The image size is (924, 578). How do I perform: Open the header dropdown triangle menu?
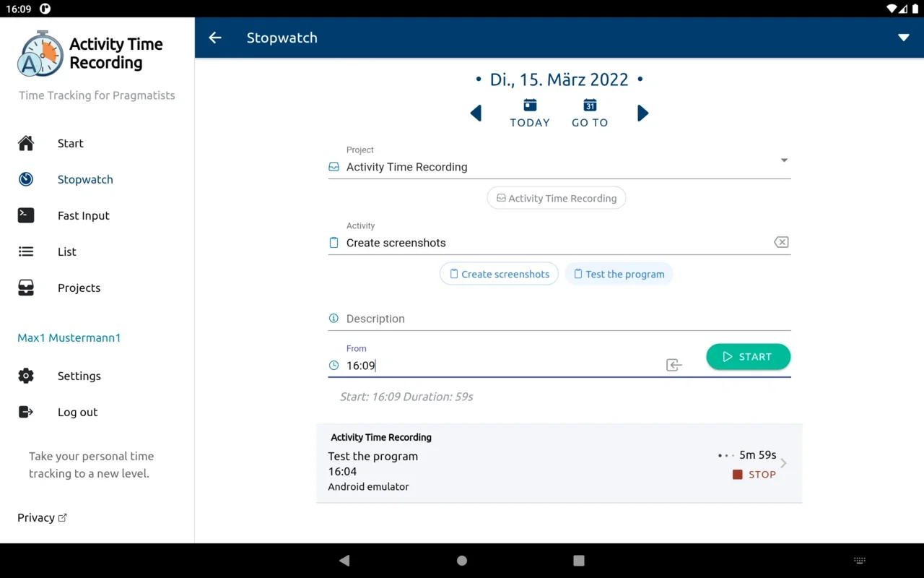pyautogui.click(x=903, y=38)
